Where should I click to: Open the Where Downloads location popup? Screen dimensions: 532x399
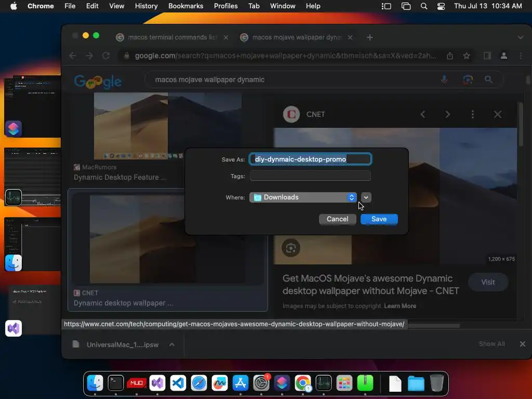coord(303,197)
